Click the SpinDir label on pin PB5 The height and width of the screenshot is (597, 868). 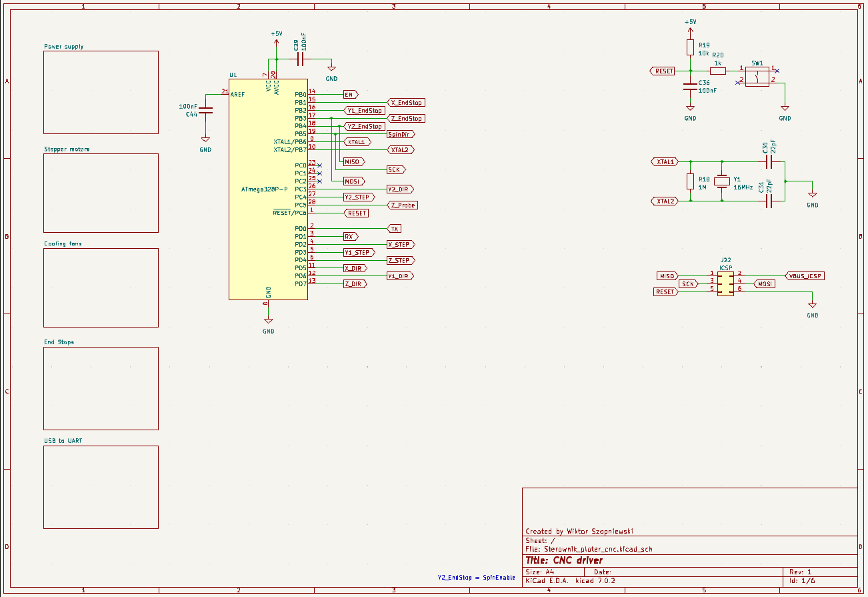tap(401, 133)
